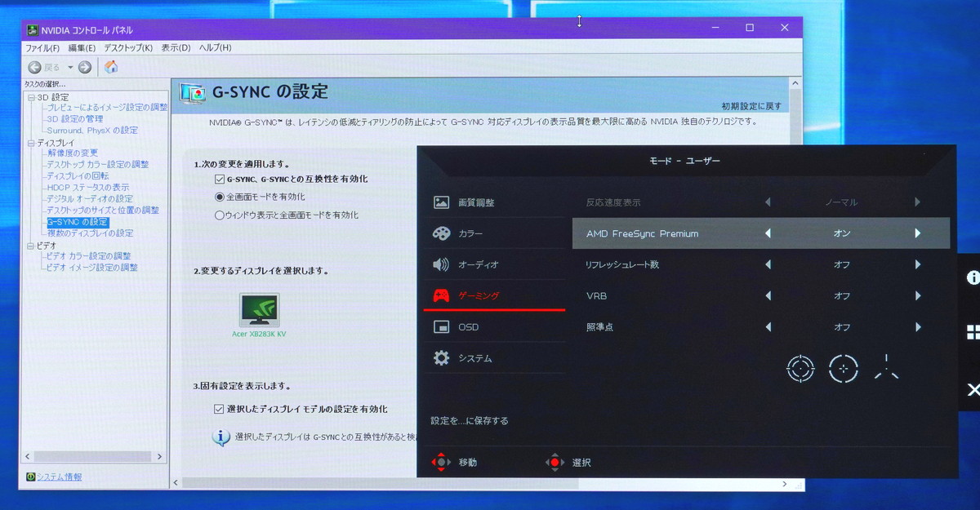Select デスクトップ カラー設定の調整 tree entry

click(98, 165)
